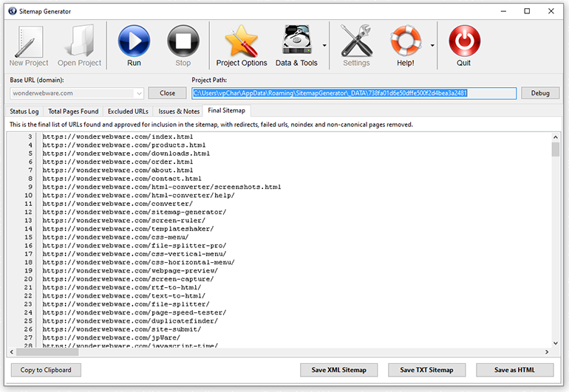
Task: Start crawl with Run button
Action: (x=134, y=41)
